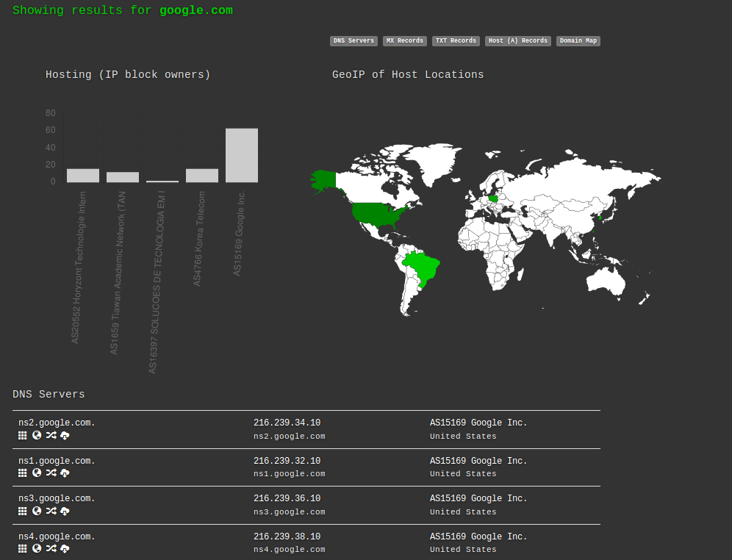
Task: Click the grid icon under ns4.google.com.
Action: 22,548
